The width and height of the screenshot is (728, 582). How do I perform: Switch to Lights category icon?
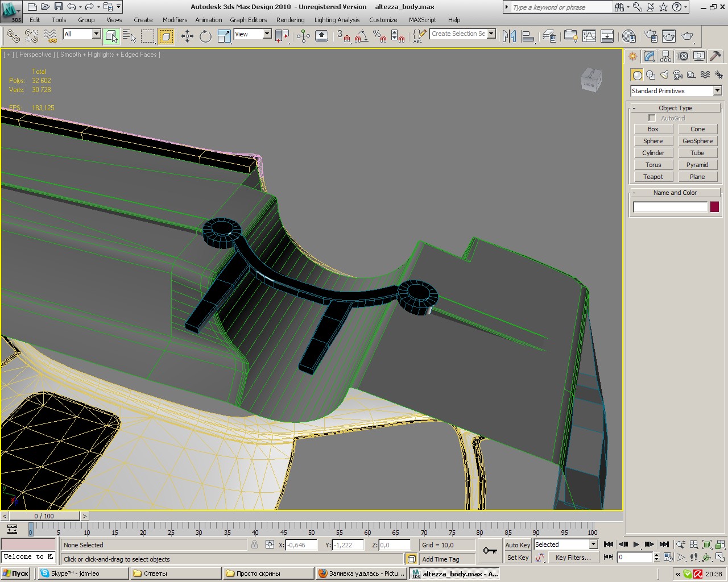point(664,75)
